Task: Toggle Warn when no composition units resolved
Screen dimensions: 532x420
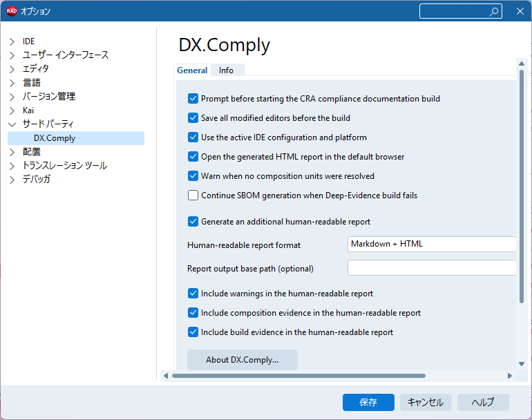Action: tap(193, 176)
